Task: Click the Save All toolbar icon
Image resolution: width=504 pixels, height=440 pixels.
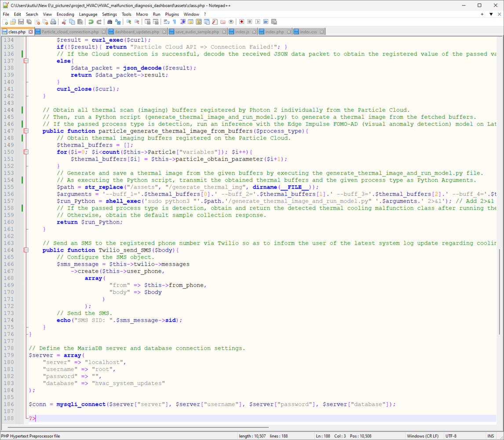Action: [x=29, y=22]
